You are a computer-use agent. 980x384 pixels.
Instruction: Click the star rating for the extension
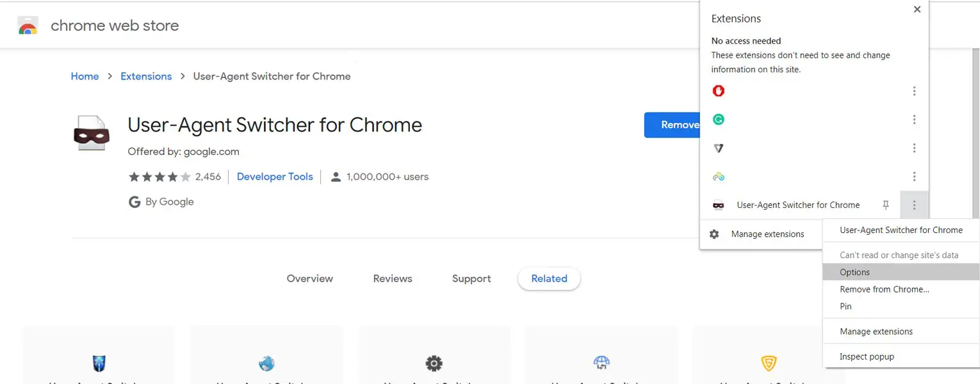tap(159, 177)
